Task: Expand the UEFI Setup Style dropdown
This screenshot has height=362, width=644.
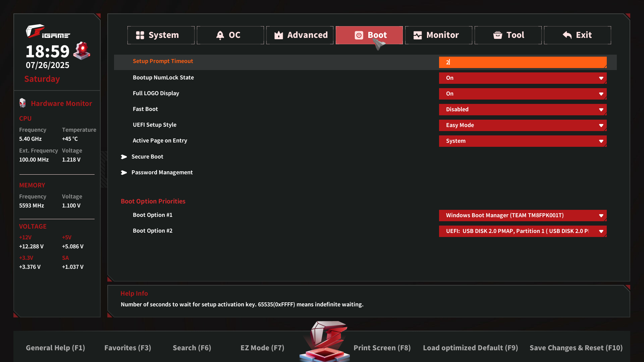Action: point(523,125)
